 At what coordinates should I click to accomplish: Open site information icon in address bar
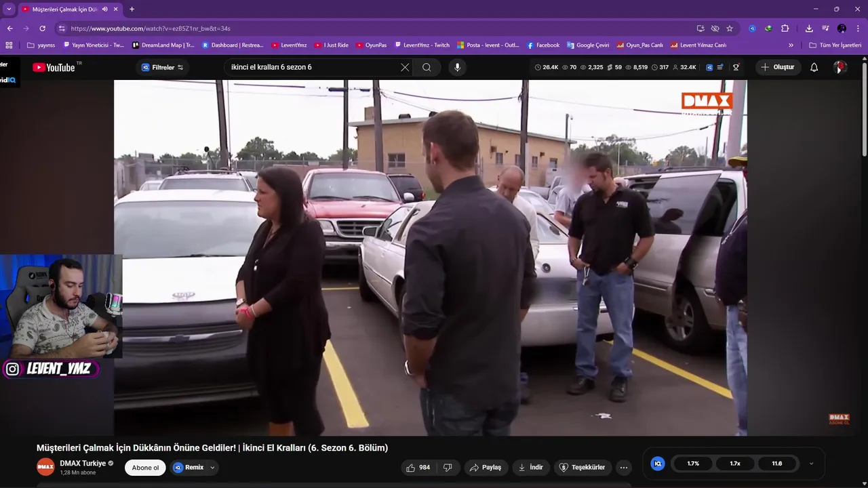pos(62,28)
